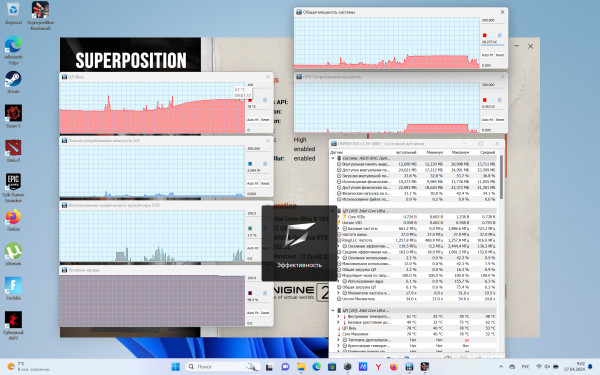The image size is (600, 375).
Task: Click the Максимум column header in HWiNFO
Action: 460,152
